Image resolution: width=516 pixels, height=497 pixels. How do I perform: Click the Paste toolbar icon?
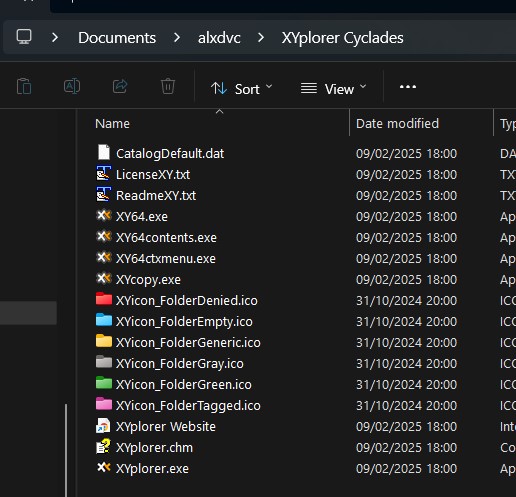pos(24,86)
